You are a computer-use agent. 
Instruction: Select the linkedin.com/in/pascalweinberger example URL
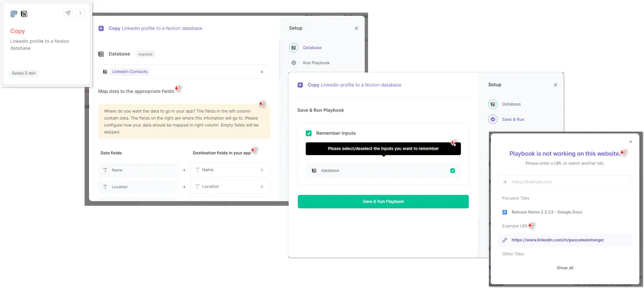pyautogui.click(x=565, y=240)
